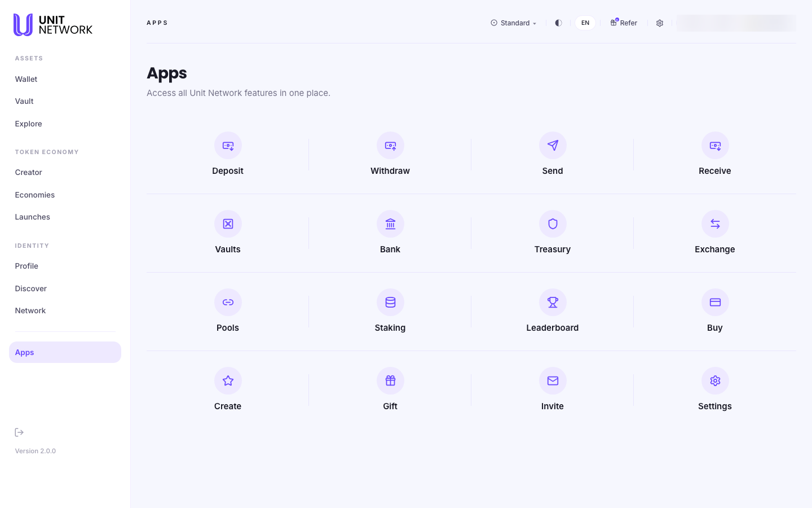
Task: Open Launches in the sidebar
Action: point(32,217)
